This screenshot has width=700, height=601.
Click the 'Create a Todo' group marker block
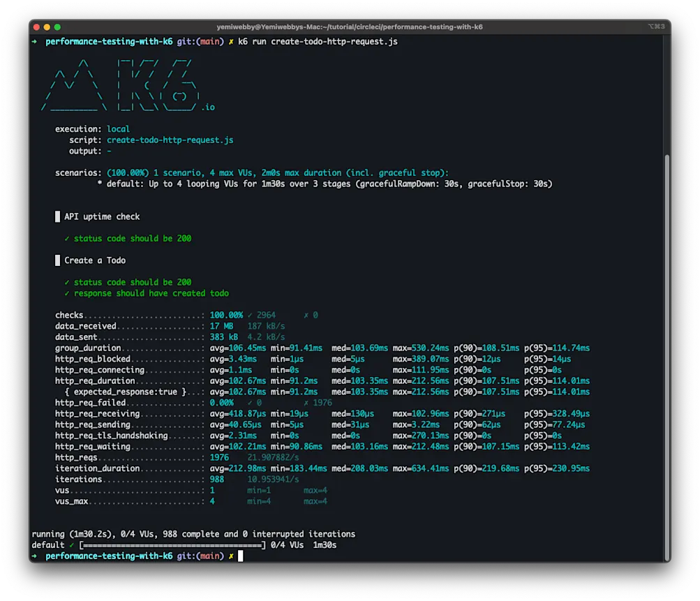(58, 260)
